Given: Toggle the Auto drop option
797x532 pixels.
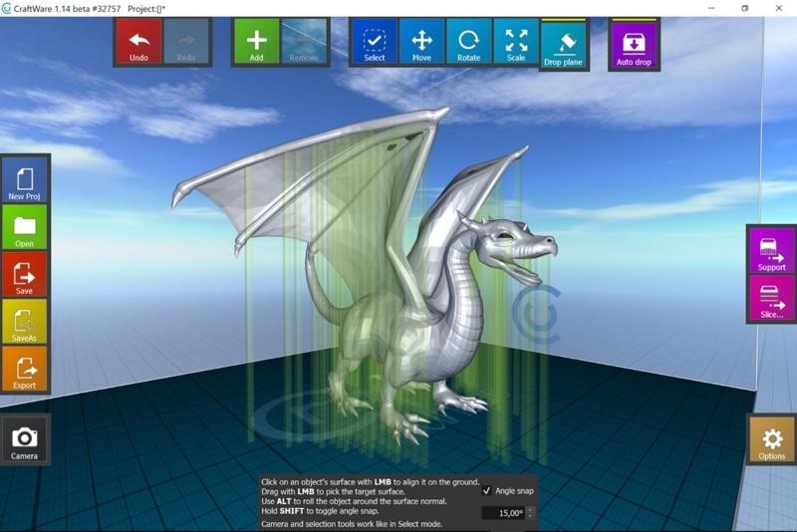Looking at the screenshot, I should [x=633, y=46].
